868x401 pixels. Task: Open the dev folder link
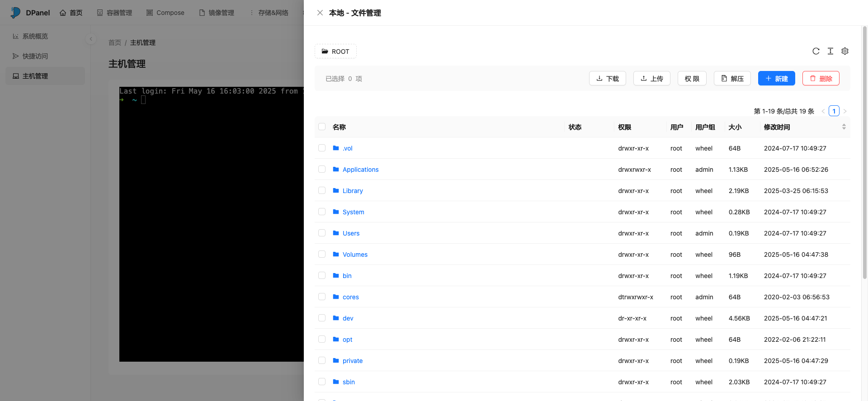348,318
